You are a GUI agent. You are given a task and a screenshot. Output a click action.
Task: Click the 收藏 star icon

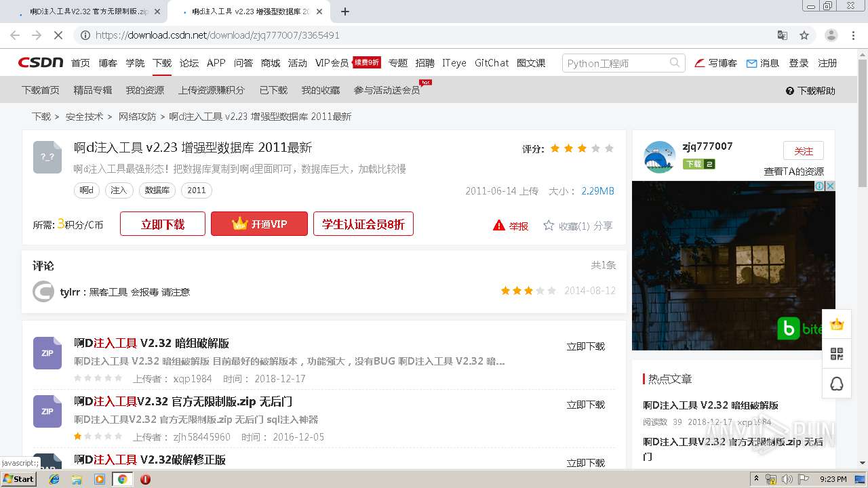(x=549, y=225)
